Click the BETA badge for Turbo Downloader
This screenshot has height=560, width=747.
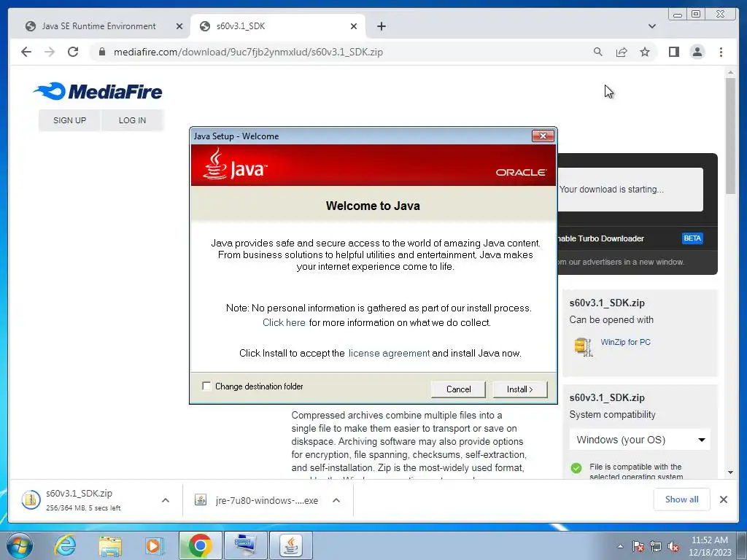pyautogui.click(x=692, y=238)
